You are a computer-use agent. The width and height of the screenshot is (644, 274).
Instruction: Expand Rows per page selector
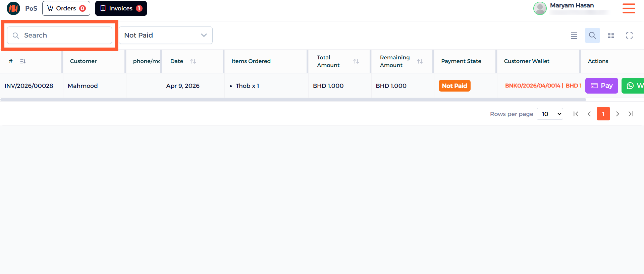pos(550,114)
